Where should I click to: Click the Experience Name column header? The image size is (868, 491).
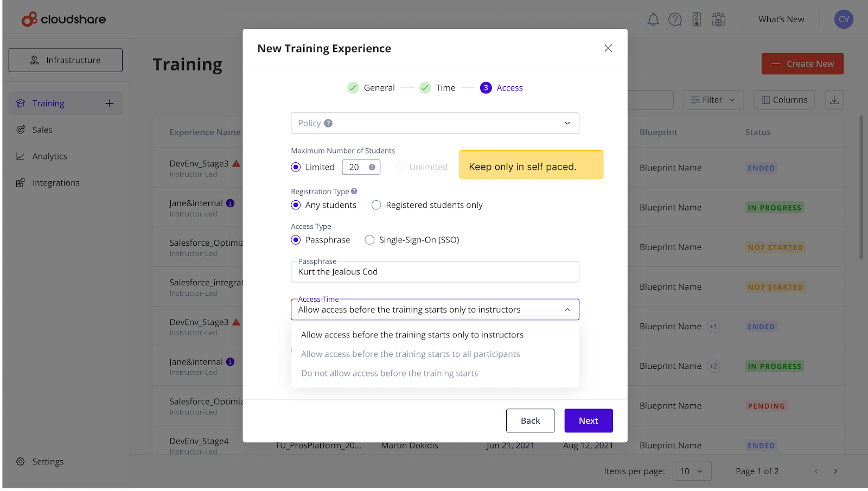point(205,132)
